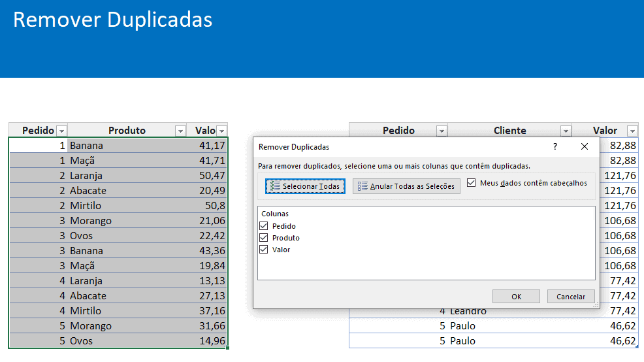Click Anular Todas as Seleções button

coord(406,186)
